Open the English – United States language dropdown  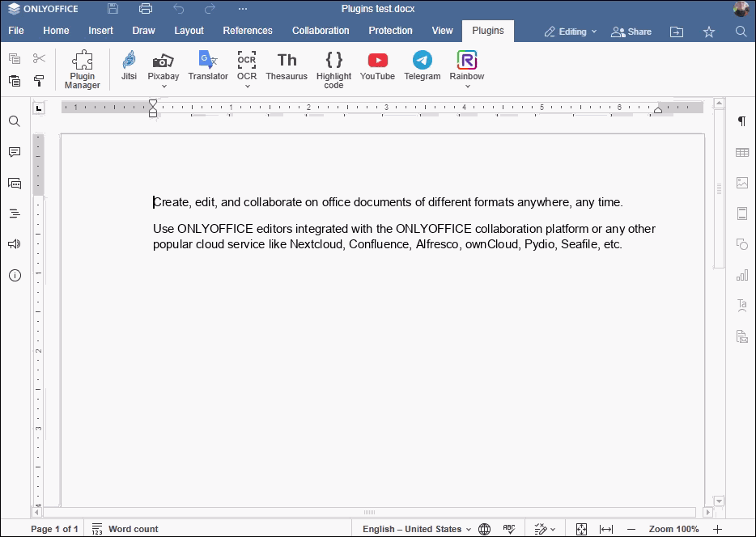tap(416, 529)
